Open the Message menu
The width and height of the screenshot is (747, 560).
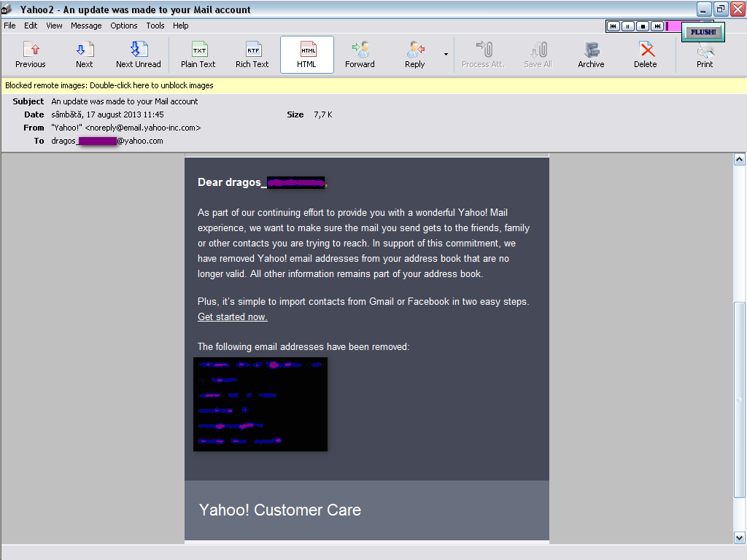point(86,26)
